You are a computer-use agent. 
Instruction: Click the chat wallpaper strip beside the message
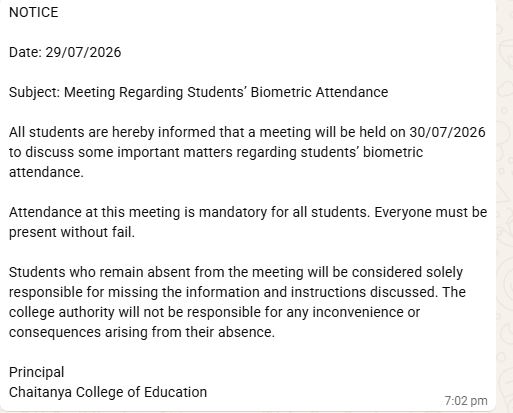[505, 207]
